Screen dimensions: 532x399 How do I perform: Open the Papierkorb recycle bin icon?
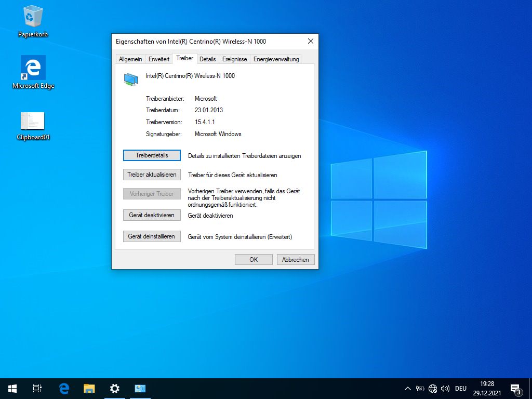coord(33,21)
